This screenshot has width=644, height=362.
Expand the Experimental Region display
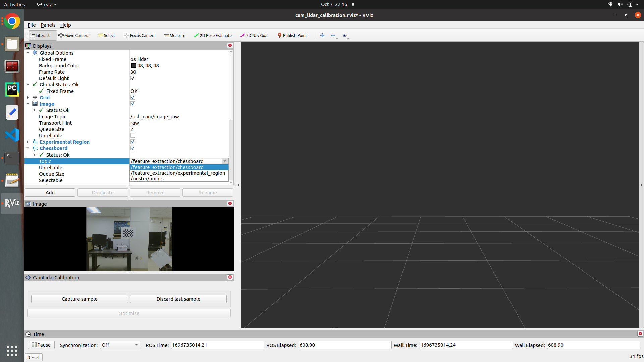pos(28,142)
